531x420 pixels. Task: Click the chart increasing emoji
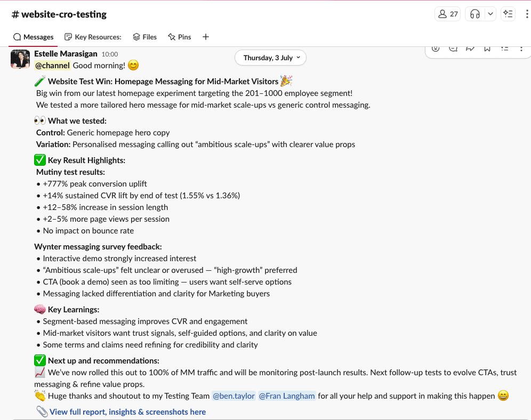(39, 372)
